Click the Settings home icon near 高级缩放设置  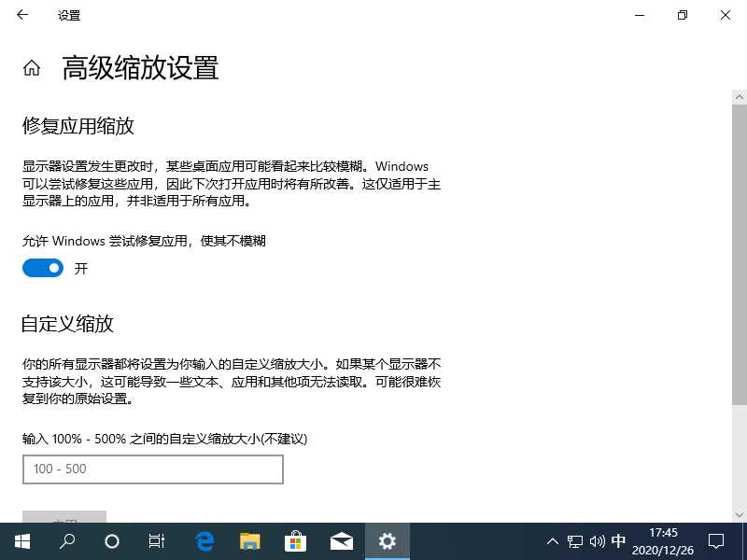[x=31, y=66]
